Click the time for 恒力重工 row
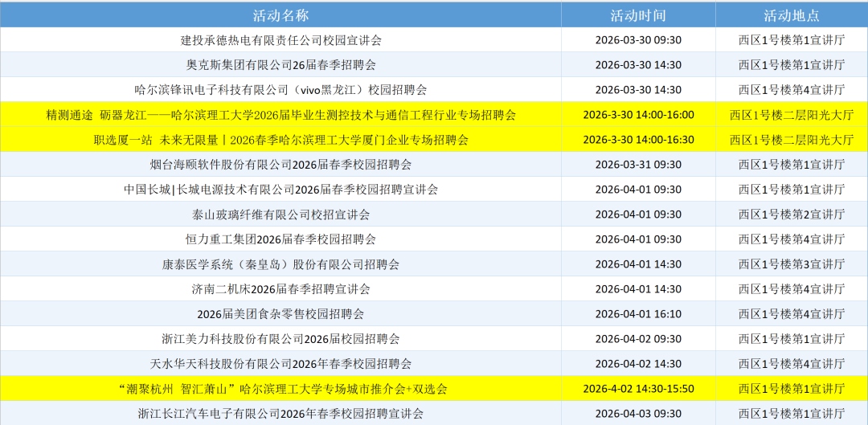 [638, 239]
